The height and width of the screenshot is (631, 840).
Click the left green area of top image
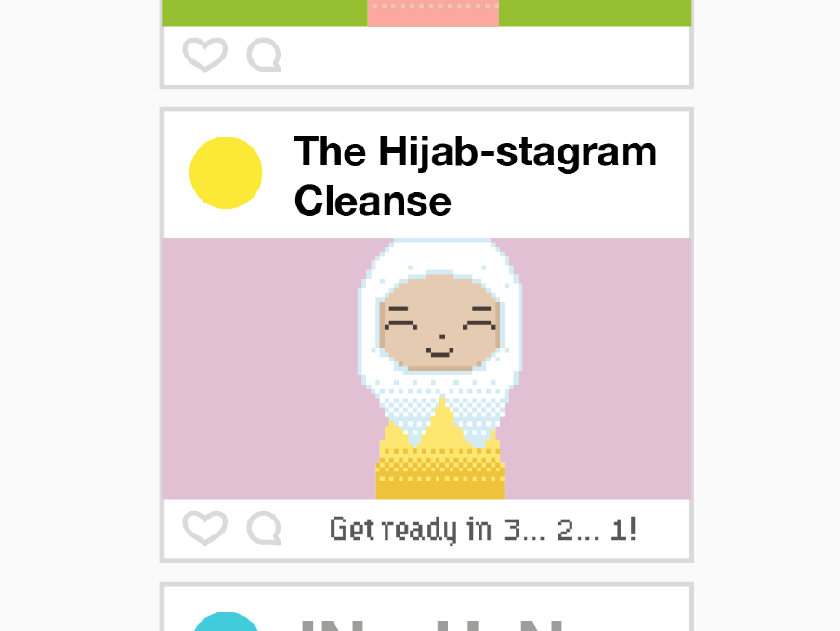click(x=265, y=13)
